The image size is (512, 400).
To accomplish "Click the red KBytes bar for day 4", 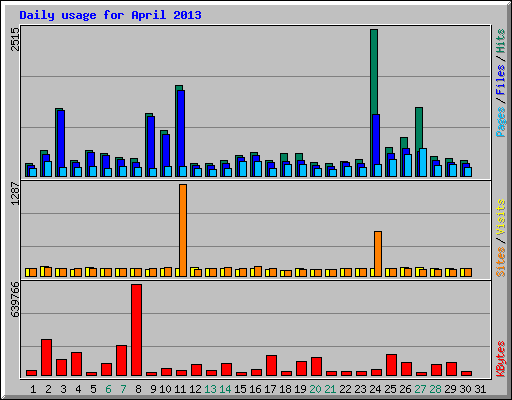I will click(76, 364).
